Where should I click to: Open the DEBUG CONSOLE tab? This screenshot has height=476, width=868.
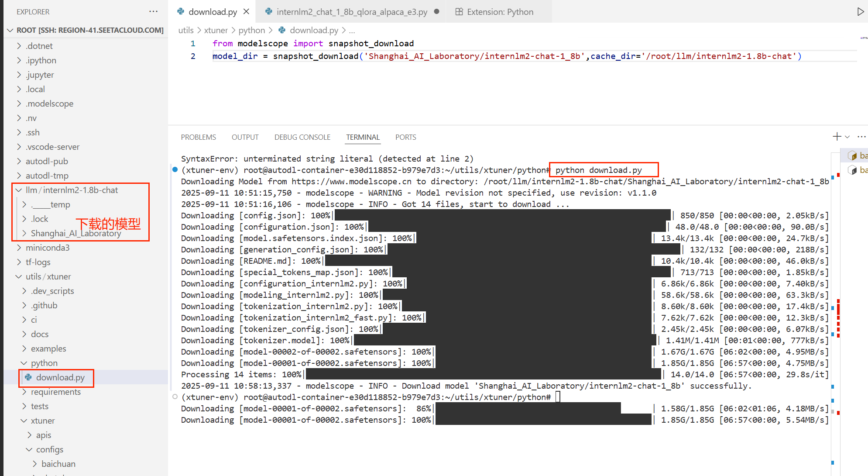tap(302, 137)
